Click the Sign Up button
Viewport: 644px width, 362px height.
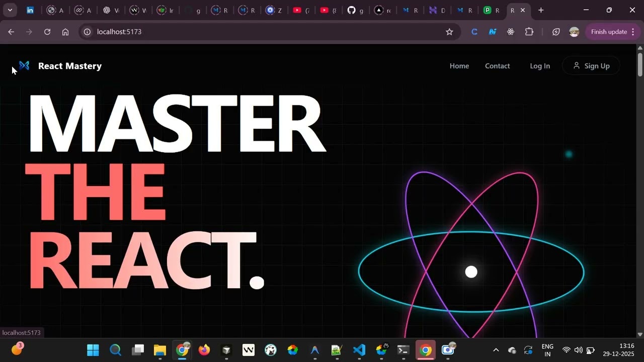pos(591,65)
